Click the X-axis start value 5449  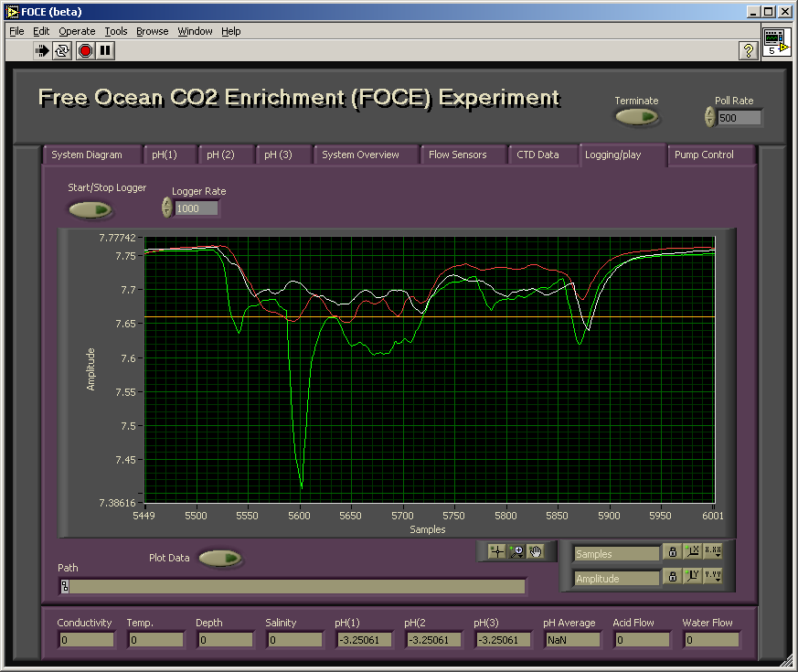click(144, 516)
